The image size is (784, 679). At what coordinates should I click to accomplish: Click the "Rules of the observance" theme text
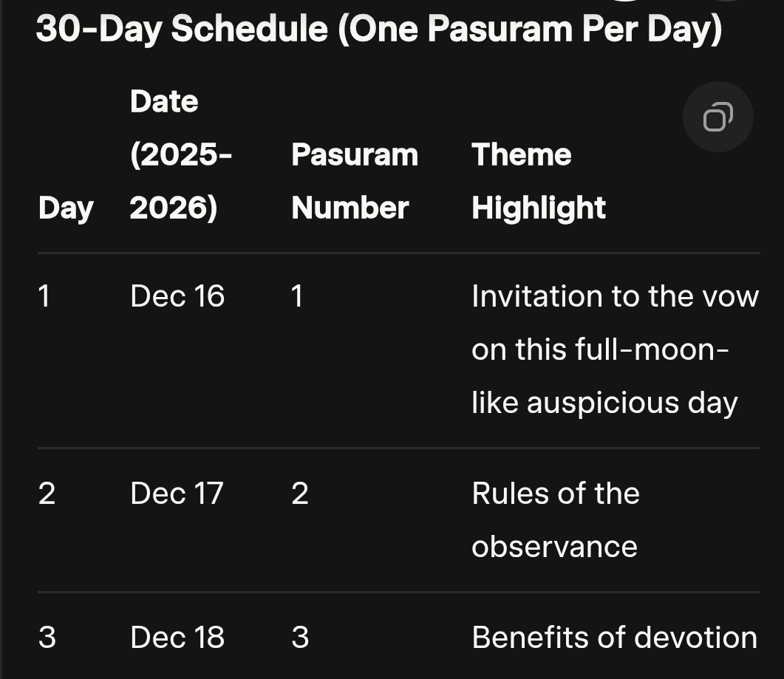point(556,520)
